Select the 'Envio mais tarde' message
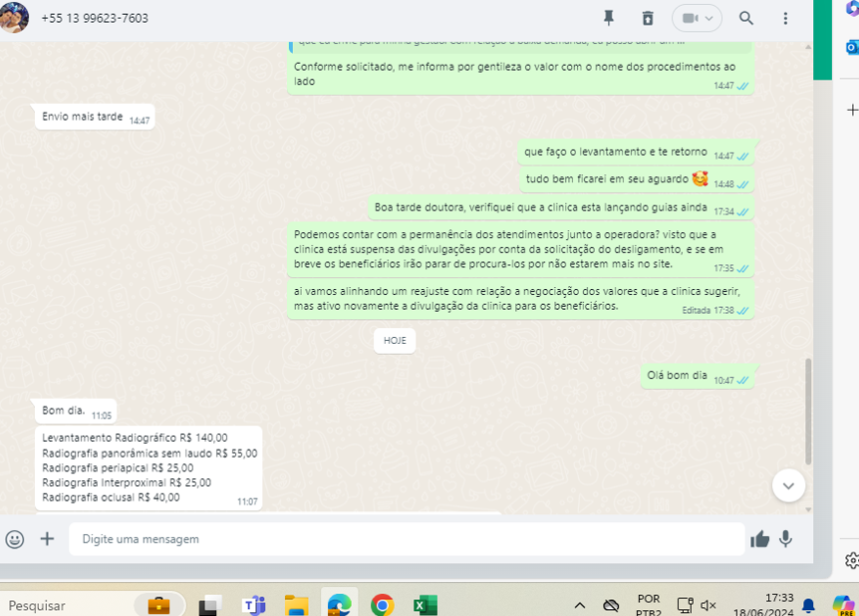The height and width of the screenshot is (616, 859). [95, 117]
